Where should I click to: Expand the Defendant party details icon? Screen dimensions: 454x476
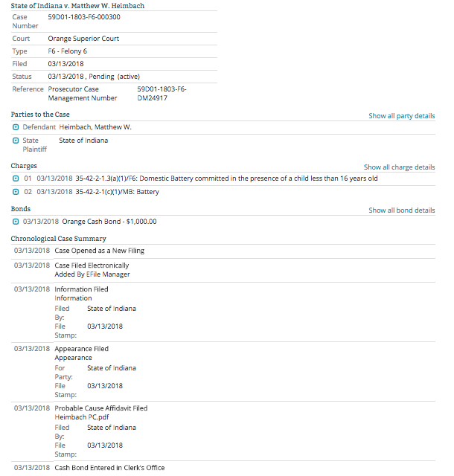click(x=16, y=127)
